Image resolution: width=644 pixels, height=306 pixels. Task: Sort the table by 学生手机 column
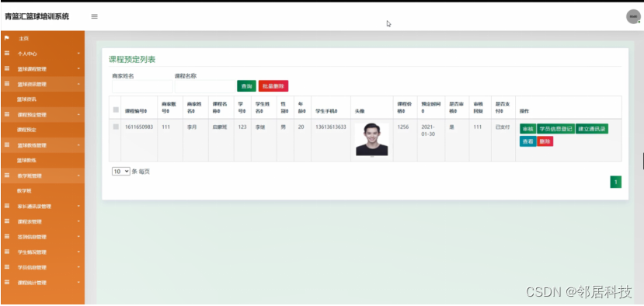[x=325, y=111]
